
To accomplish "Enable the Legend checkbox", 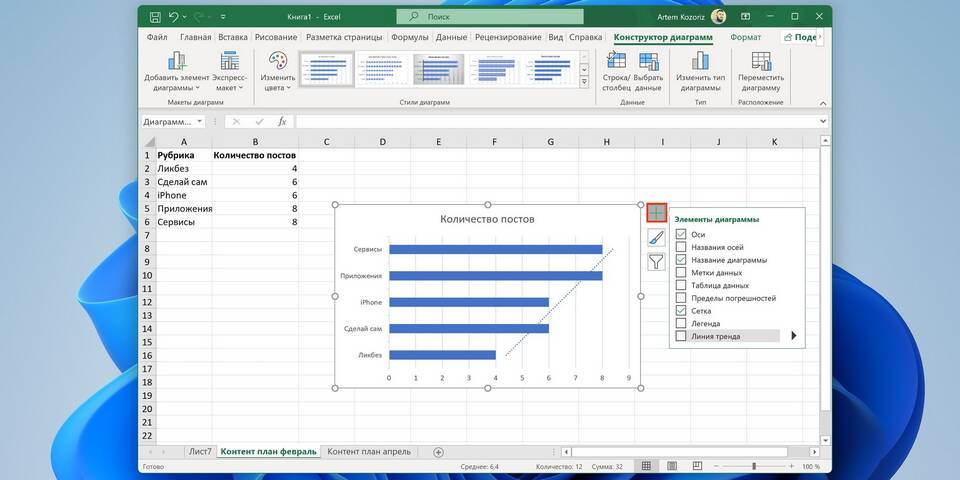I will [x=681, y=324].
